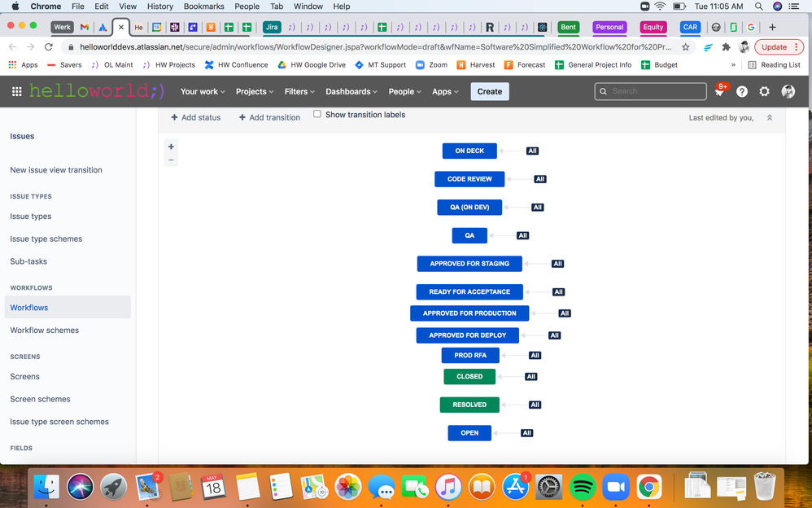Open Finder in the Dock

tap(46, 487)
